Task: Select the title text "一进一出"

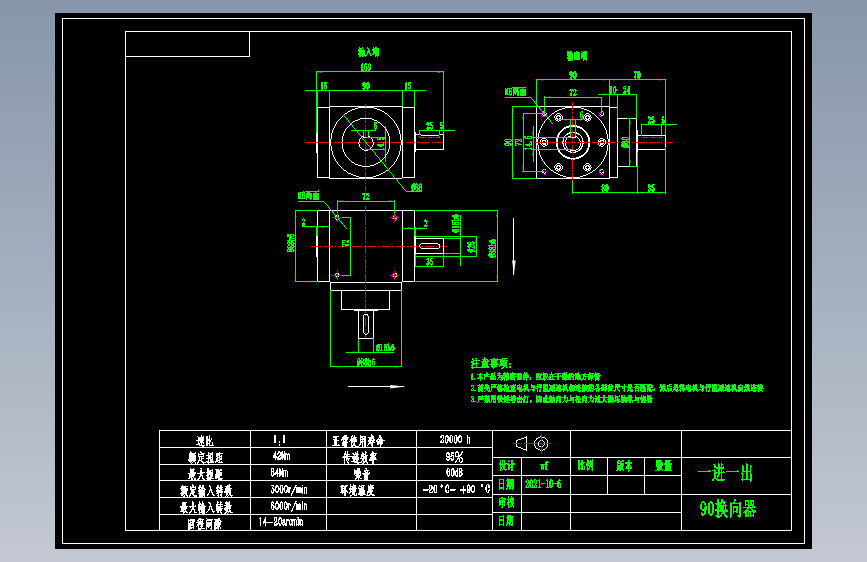Action: (725, 473)
